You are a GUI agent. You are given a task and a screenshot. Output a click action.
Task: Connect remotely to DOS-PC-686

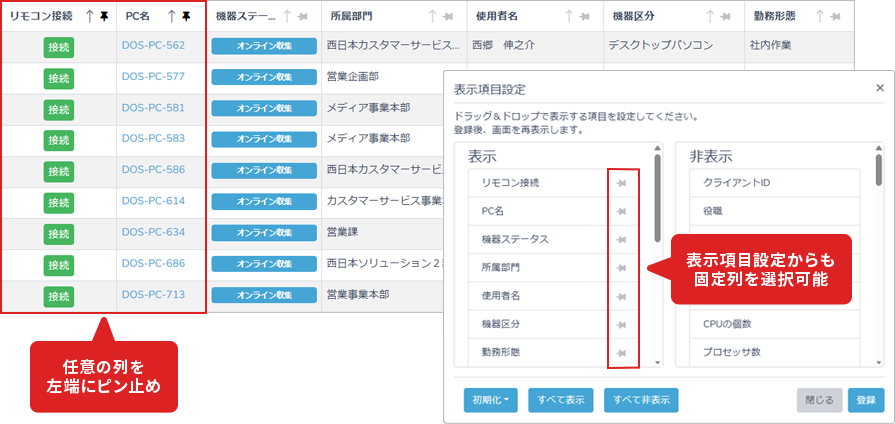point(59,265)
